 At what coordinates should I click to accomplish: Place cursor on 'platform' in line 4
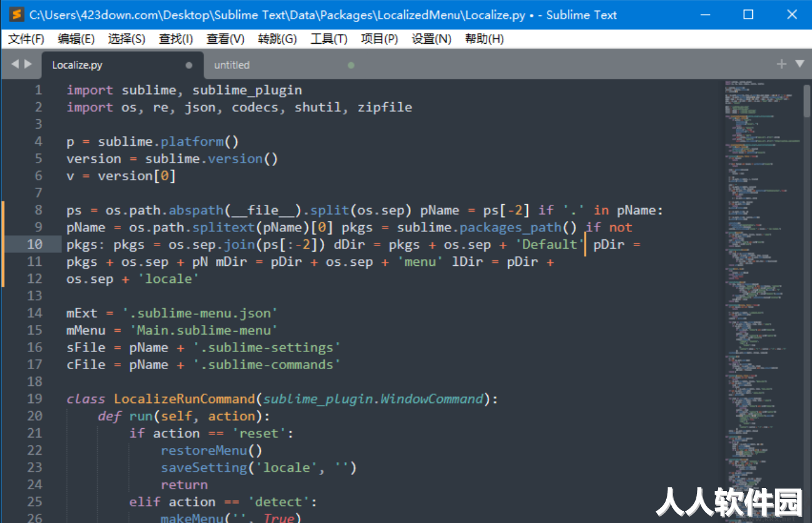(x=193, y=142)
